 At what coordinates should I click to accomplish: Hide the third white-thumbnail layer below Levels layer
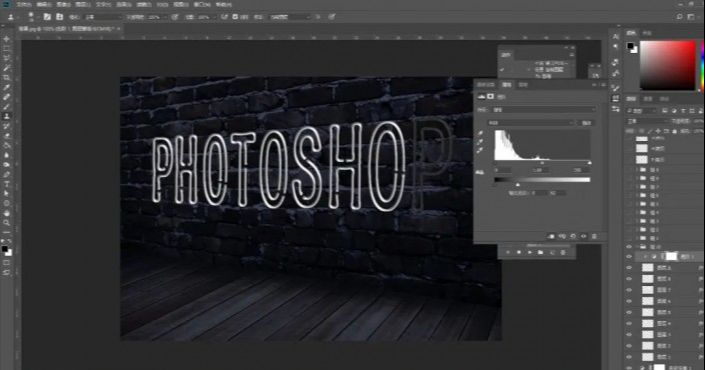(x=629, y=290)
